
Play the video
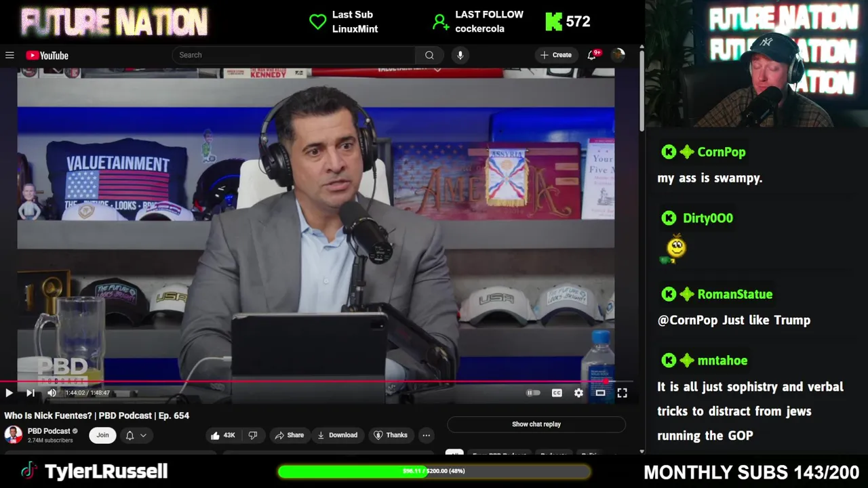click(x=9, y=392)
